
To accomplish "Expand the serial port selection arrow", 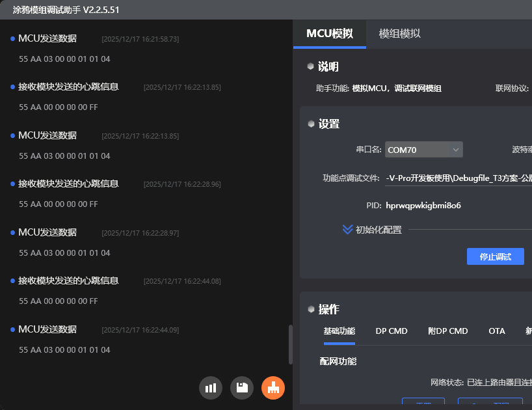I will tap(455, 149).
